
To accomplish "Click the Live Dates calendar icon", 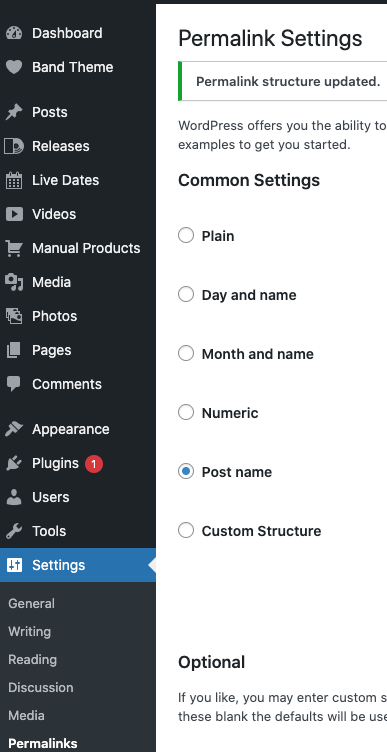I will [x=14, y=180].
